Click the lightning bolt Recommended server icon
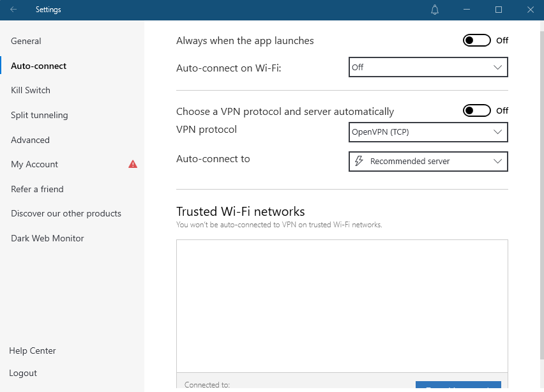The height and width of the screenshot is (392, 544). click(x=359, y=162)
